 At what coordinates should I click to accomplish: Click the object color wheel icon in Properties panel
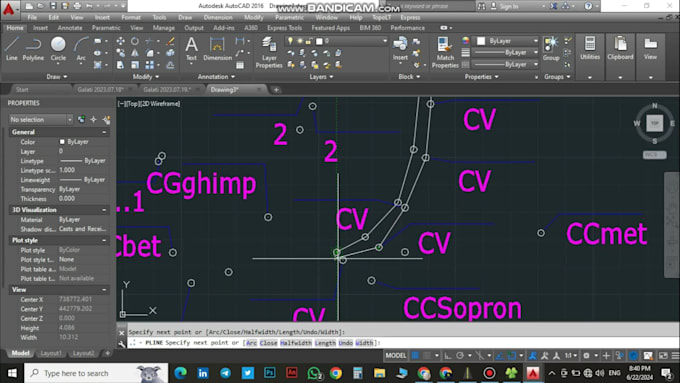(x=466, y=41)
